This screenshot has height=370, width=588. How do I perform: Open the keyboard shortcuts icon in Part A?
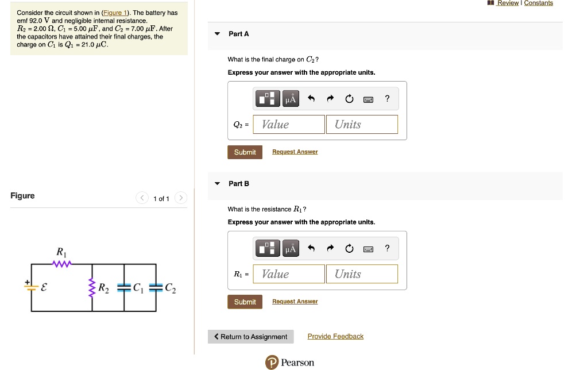point(368,98)
